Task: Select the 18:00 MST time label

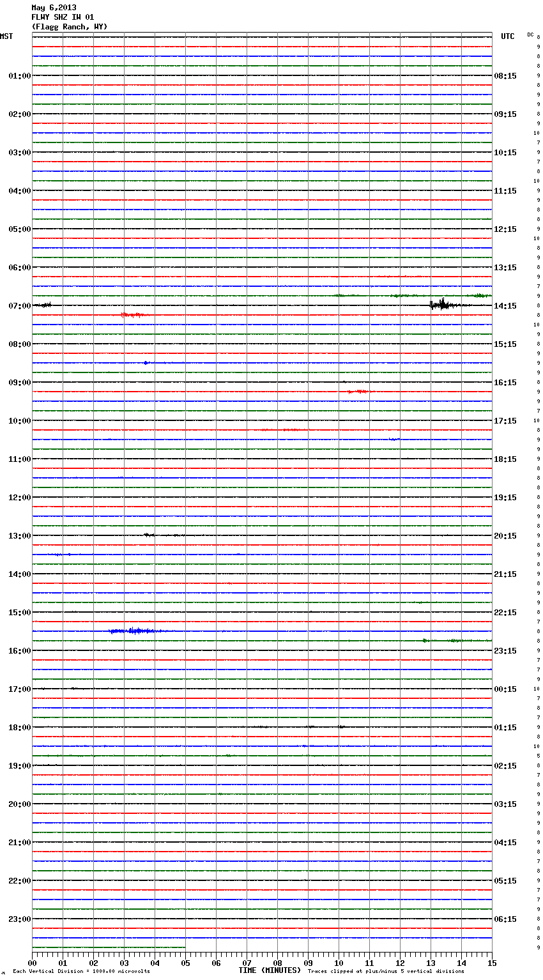Action: pos(20,728)
